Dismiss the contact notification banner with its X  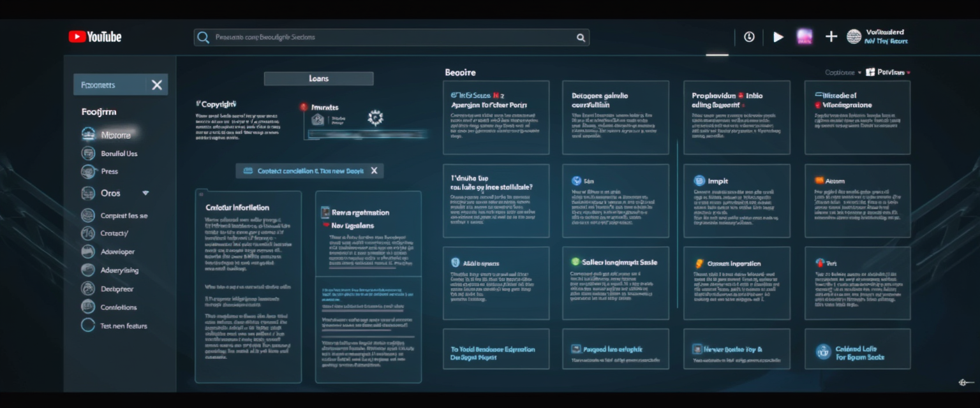[x=375, y=170]
